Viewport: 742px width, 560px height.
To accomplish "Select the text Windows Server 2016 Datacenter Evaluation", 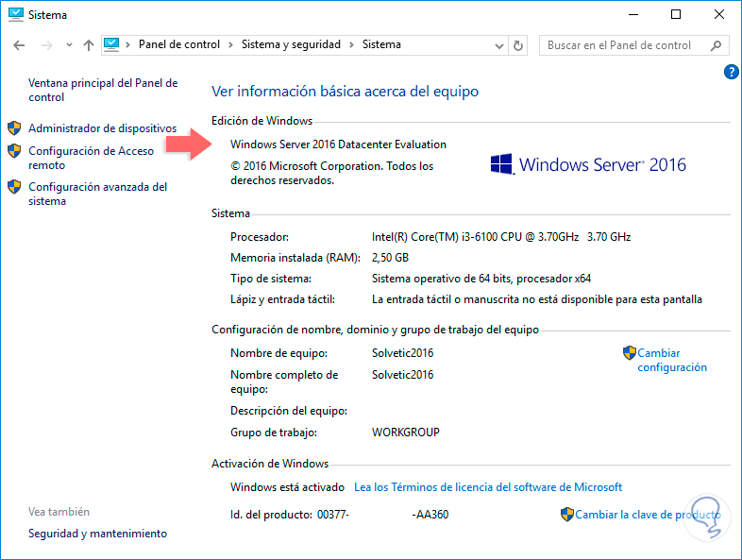I will coord(338,144).
